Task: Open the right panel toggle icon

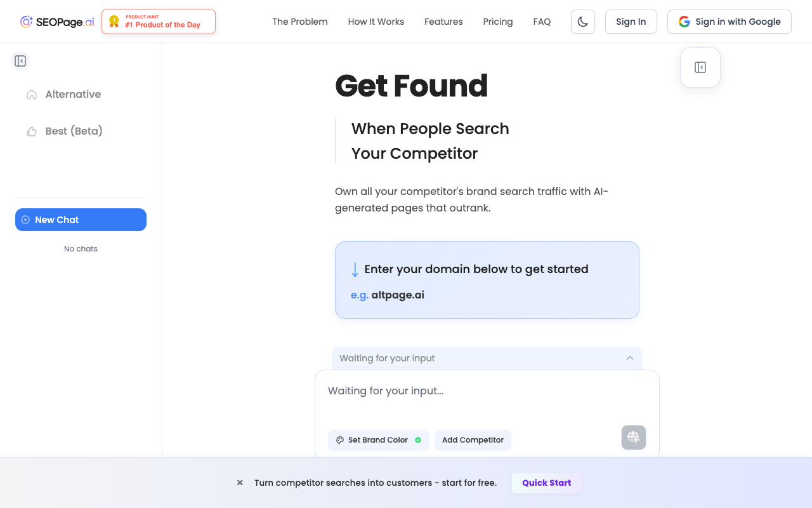Action: tap(700, 67)
